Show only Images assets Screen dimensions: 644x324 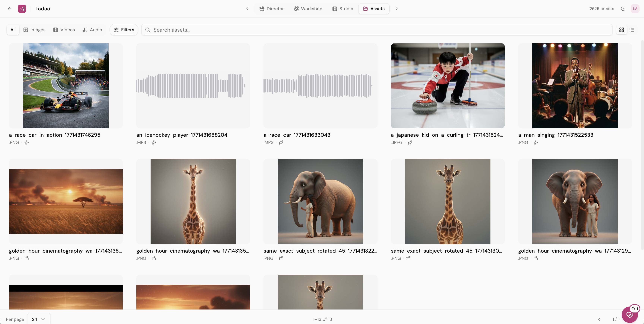point(34,30)
